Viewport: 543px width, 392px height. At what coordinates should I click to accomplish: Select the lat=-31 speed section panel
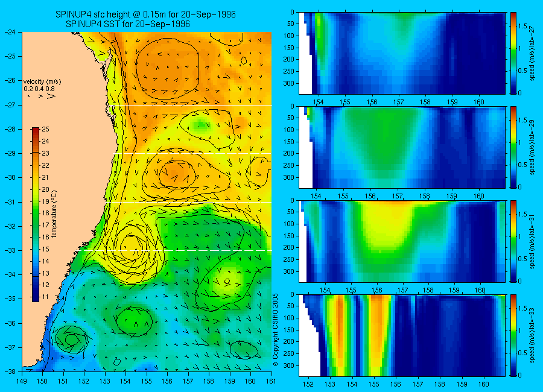click(x=402, y=241)
